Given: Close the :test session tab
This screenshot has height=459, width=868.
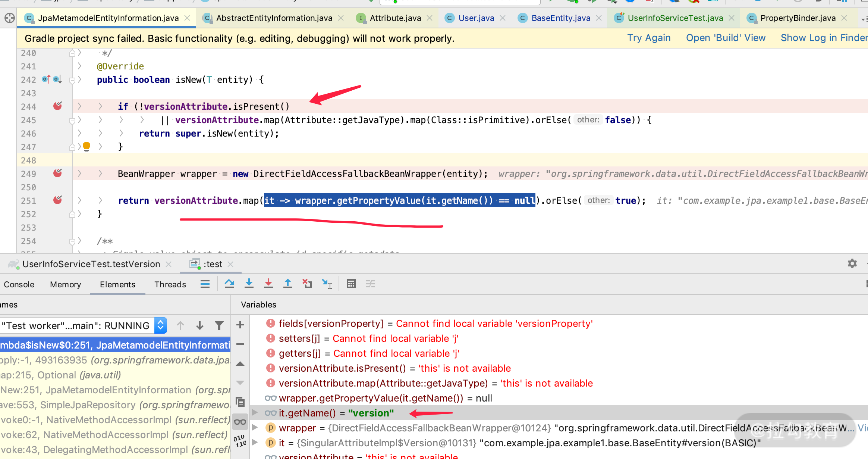Looking at the screenshot, I should click(x=230, y=264).
